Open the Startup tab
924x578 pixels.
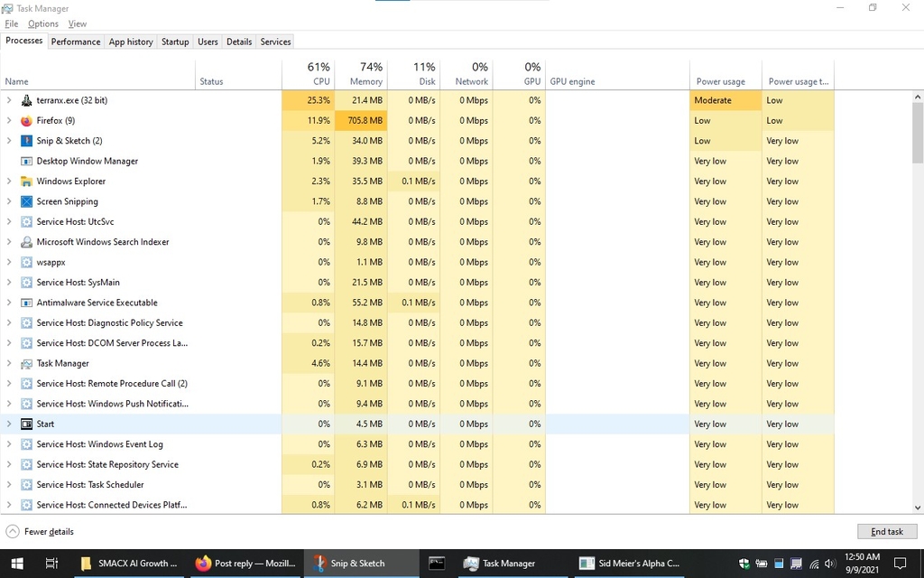pyautogui.click(x=175, y=42)
